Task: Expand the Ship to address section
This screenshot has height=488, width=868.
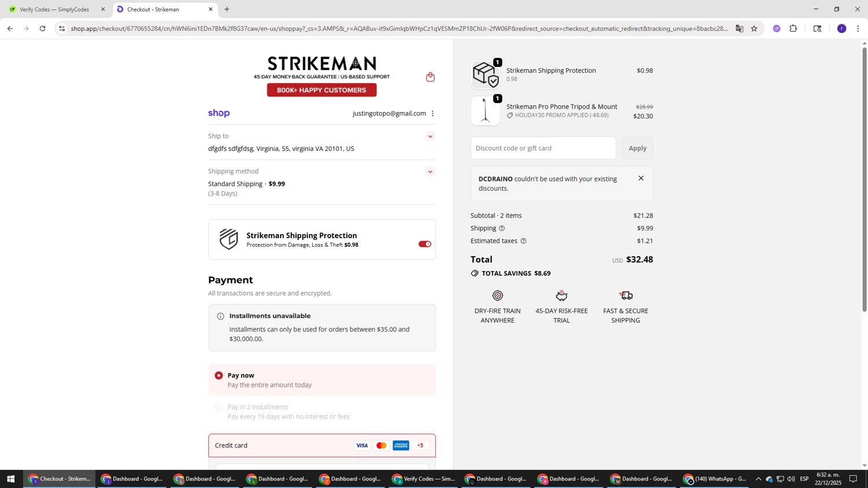Action: coord(430,136)
